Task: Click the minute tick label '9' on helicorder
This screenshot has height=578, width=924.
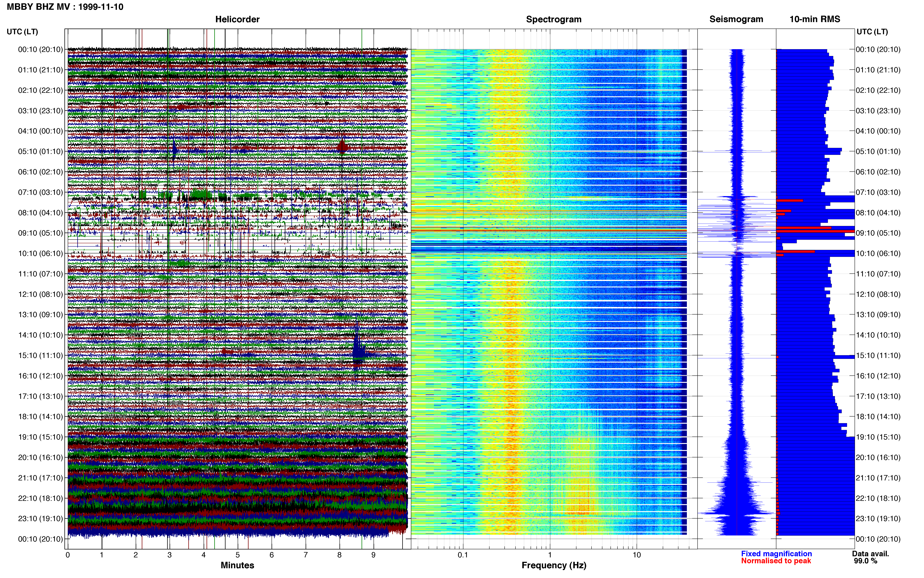Action: point(373,555)
